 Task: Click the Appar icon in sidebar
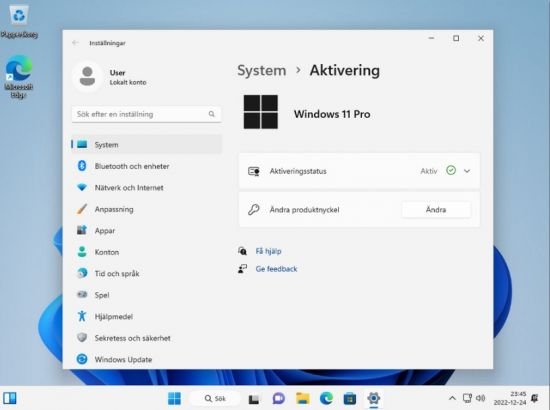(82, 230)
